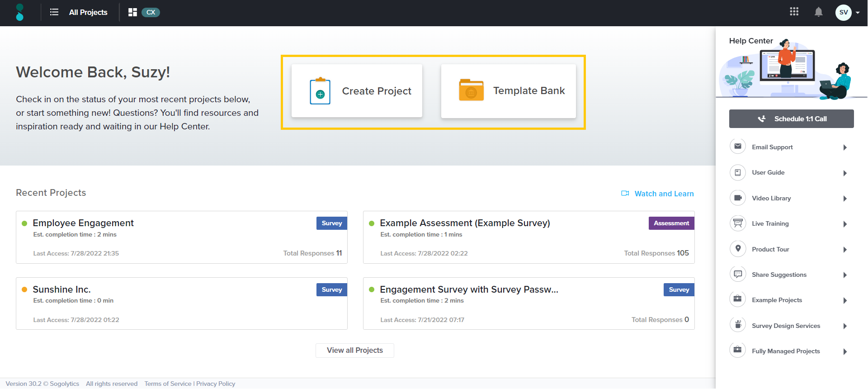Click the Share Suggestions chat icon
This screenshot has height=389, width=868.
point(738,274)
